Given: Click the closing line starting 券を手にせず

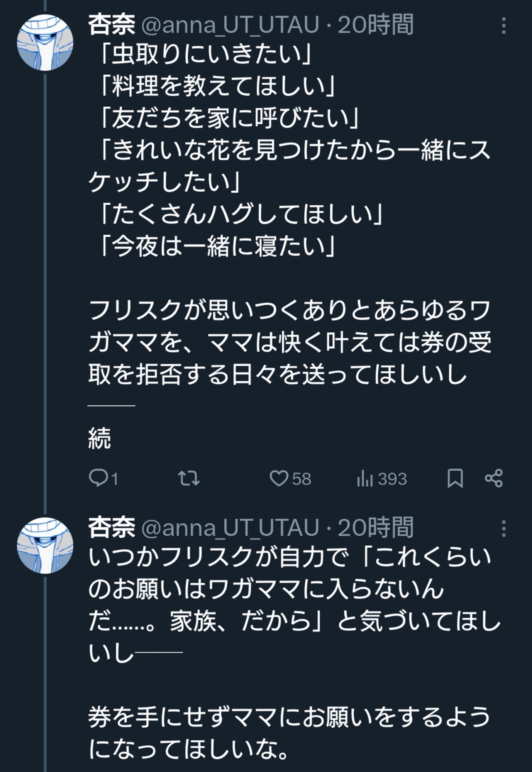Looking at the screenshot, I should click(x=290, y=732).
